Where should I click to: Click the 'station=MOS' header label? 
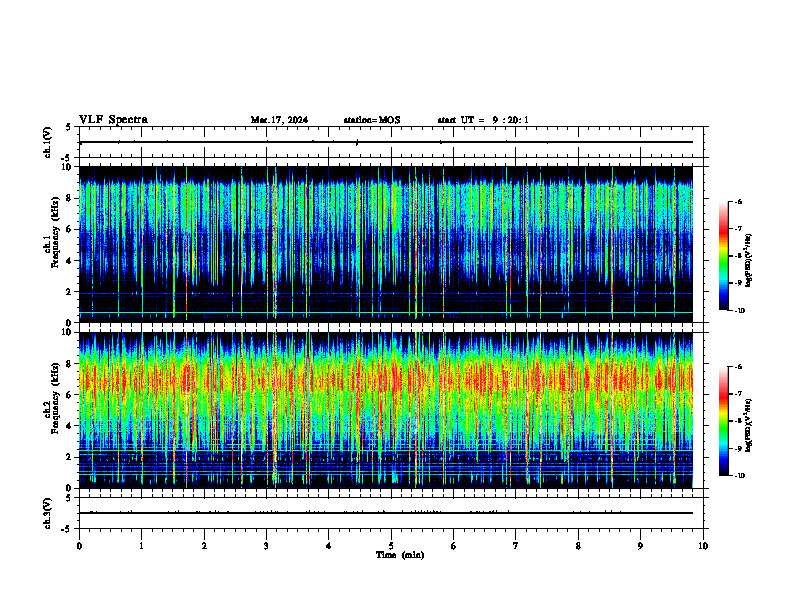pyautogui.click(x=372, y=120)
